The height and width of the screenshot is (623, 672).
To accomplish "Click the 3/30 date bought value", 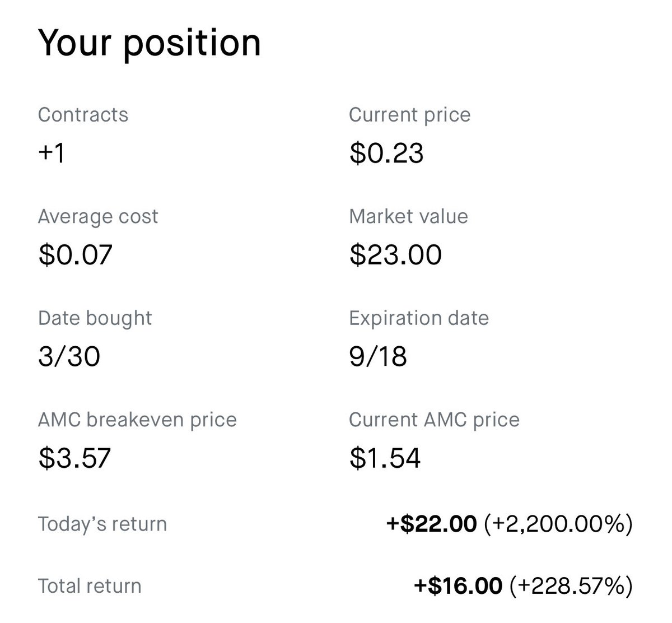I will [x=69, y=356].
